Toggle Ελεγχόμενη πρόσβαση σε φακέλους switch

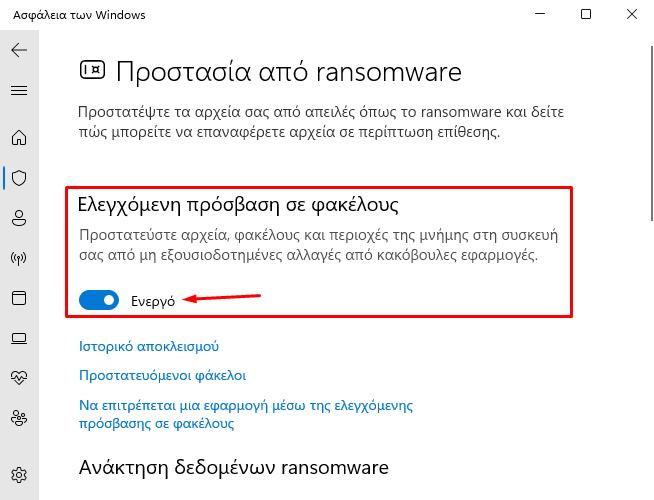click(99, 300)
